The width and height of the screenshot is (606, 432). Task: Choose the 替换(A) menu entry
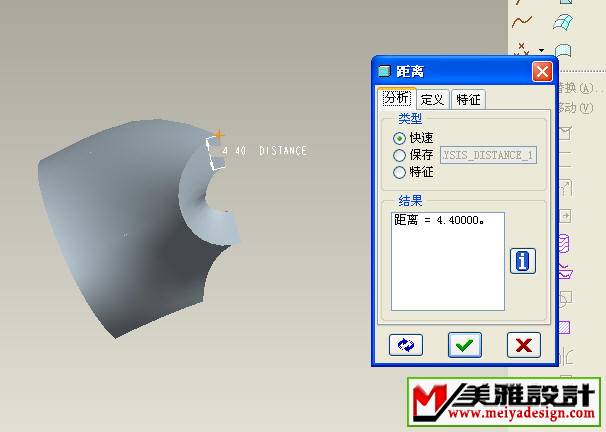coord(580,88)
